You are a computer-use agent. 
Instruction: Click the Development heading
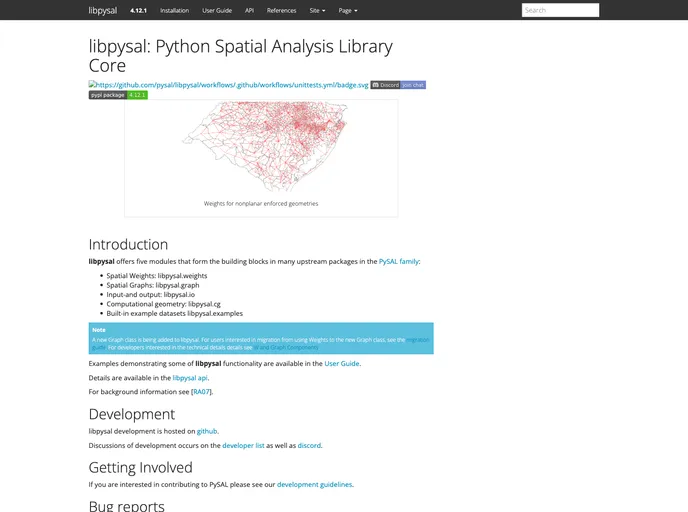click(x=132, y=414)
